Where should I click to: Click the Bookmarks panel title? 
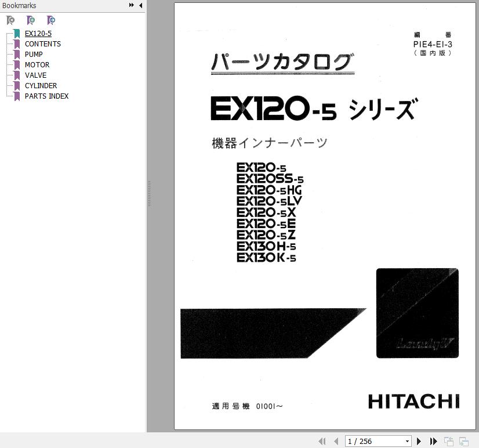19,5
